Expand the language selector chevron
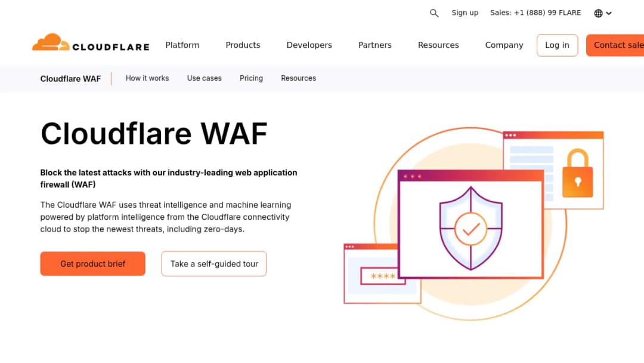The width and height of the screenshot is (644, 363). pyautogui.click(x=609, y=13)
